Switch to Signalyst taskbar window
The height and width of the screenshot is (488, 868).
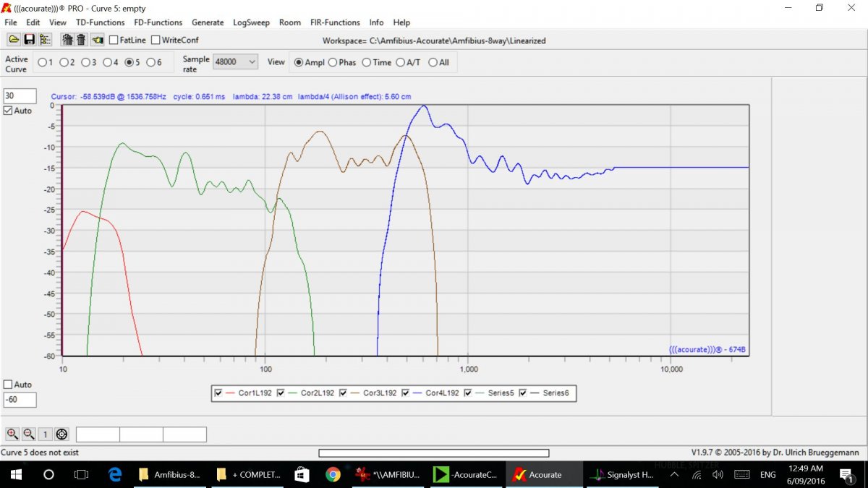pyautogui.click(x=622, y=475)
